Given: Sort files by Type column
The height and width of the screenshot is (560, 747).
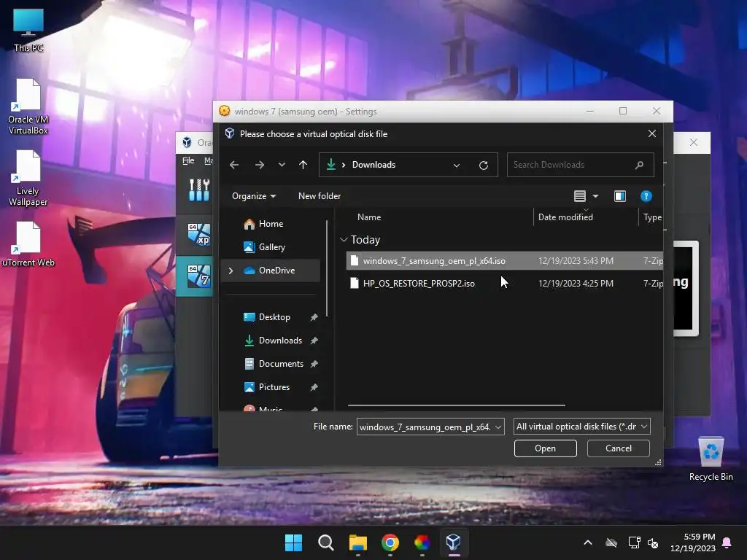Looking at the screenshot, I should coord(652,217).
